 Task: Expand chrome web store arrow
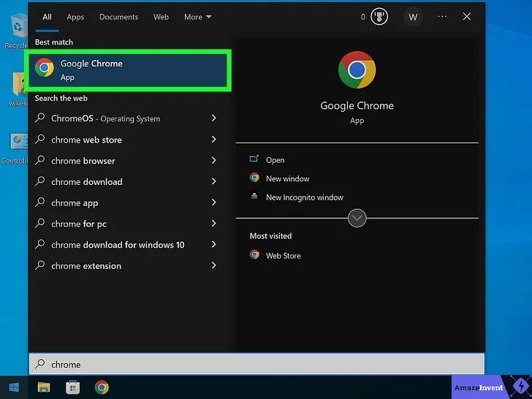213,140
